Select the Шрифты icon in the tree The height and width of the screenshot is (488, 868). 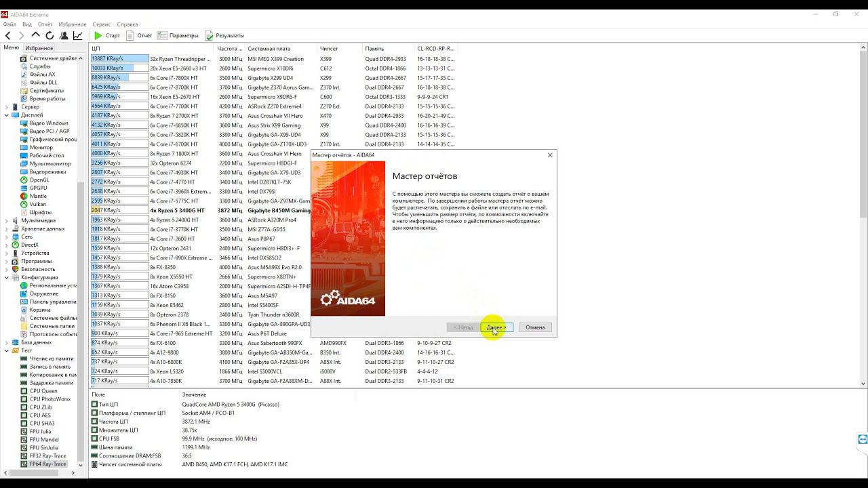pyautogui.click(x=24, y=212)
